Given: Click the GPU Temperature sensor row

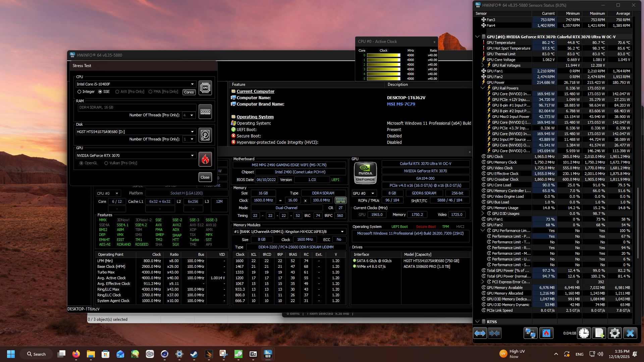Looking at the screenshot, I should click(553, 43).
